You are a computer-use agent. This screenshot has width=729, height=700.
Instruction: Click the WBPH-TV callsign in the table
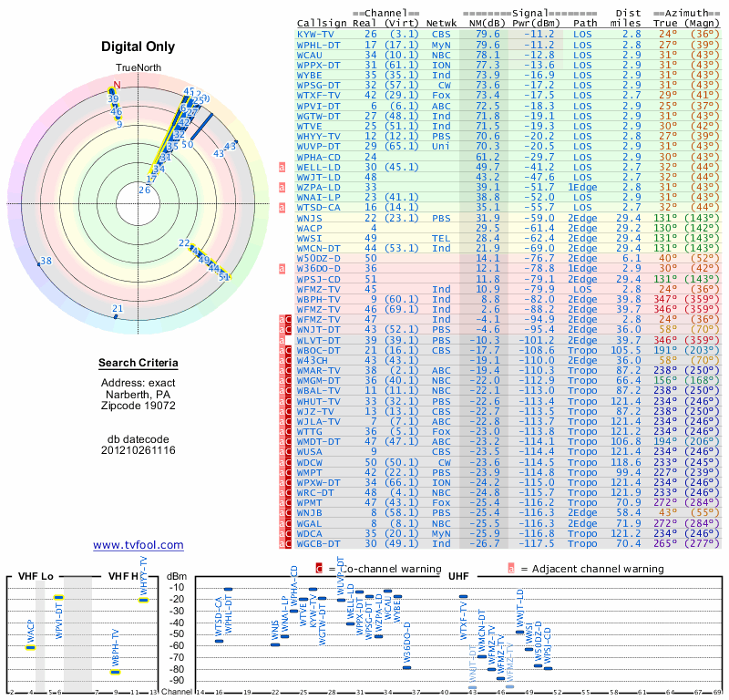pyautogui.click(x=318, y=300)
